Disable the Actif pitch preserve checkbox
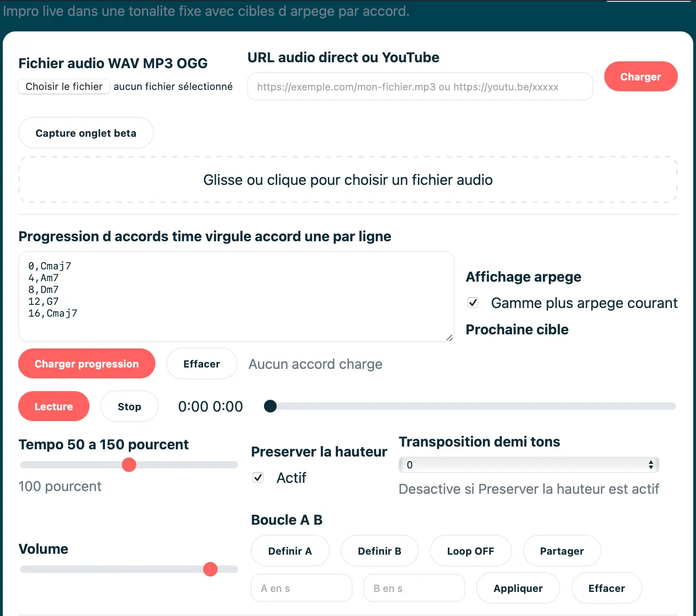Viewport: 696px width, 616px height. (258, 477)
